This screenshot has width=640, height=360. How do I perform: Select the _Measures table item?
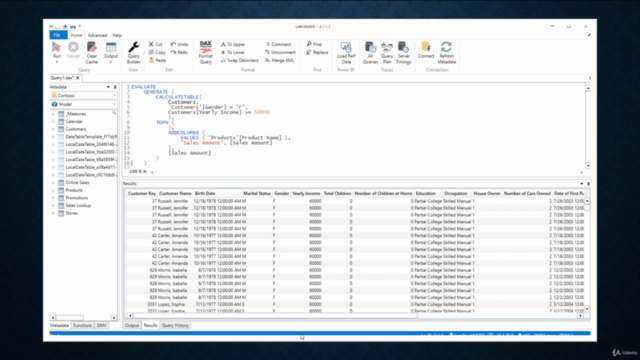76,114
